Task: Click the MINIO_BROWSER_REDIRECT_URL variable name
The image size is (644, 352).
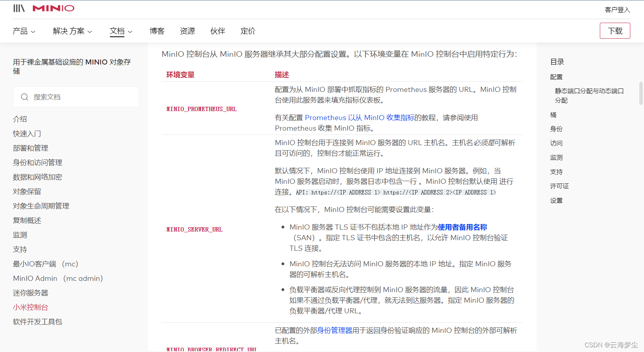Action: click(212, 349)
